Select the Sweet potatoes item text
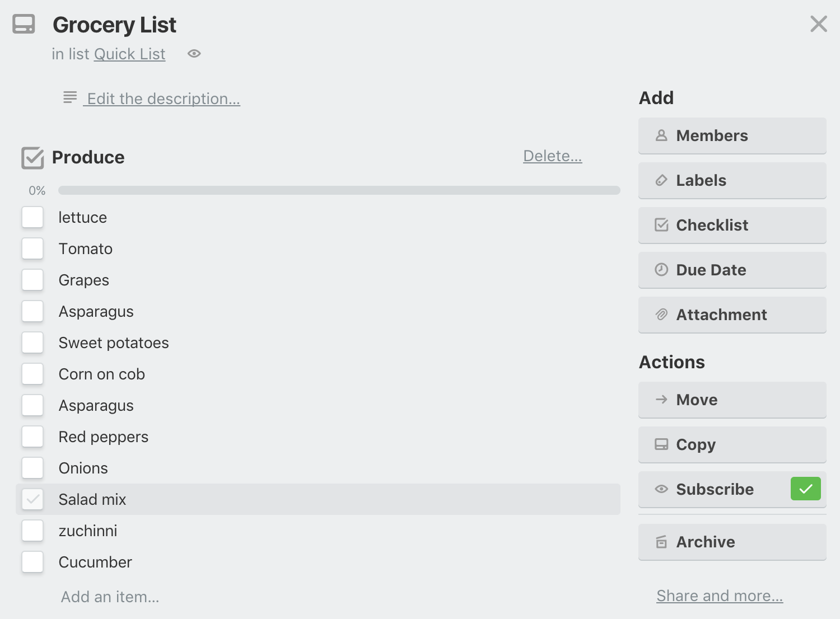 pyautogui.click(x=114, y=343)
